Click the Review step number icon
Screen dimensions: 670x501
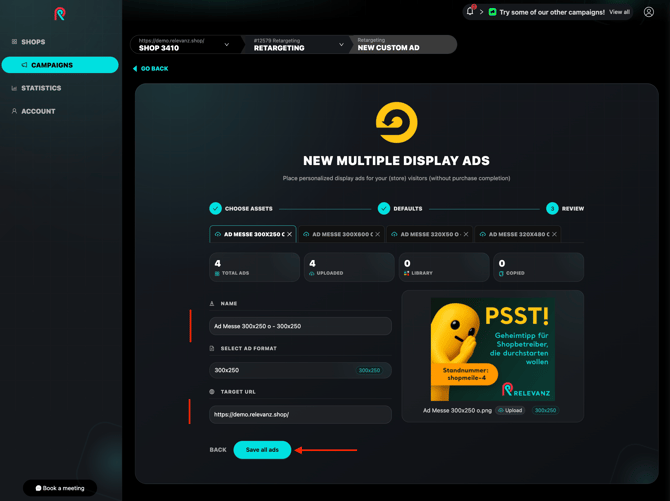coord(552,209)
